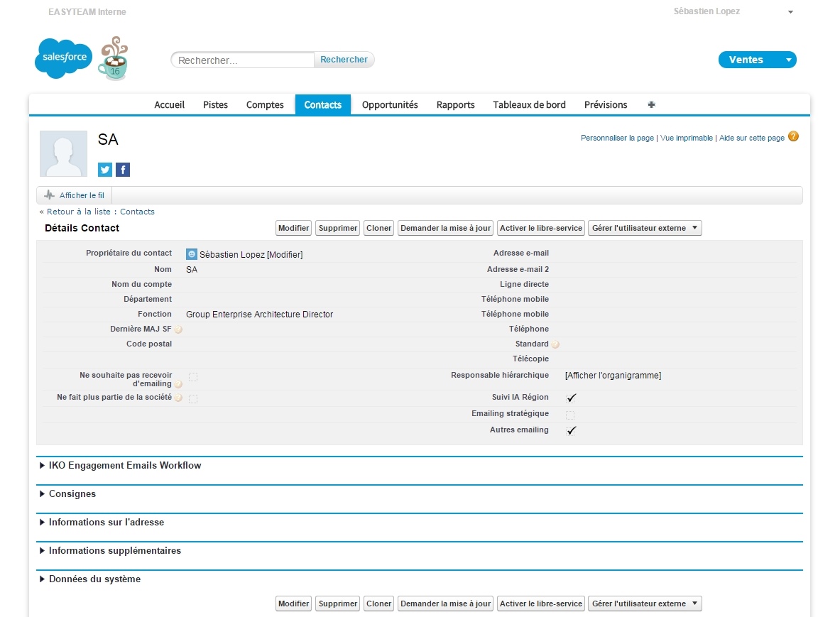Click the coffee mug seasonal logo
Viewport: 840px width, 617px height.
[x=113, y=58]
